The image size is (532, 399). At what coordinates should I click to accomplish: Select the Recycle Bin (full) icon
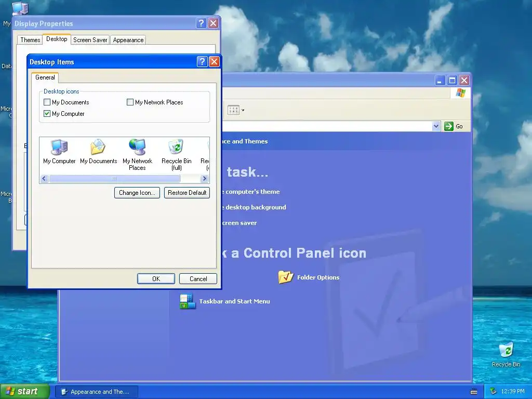click(x=177, y=154)
